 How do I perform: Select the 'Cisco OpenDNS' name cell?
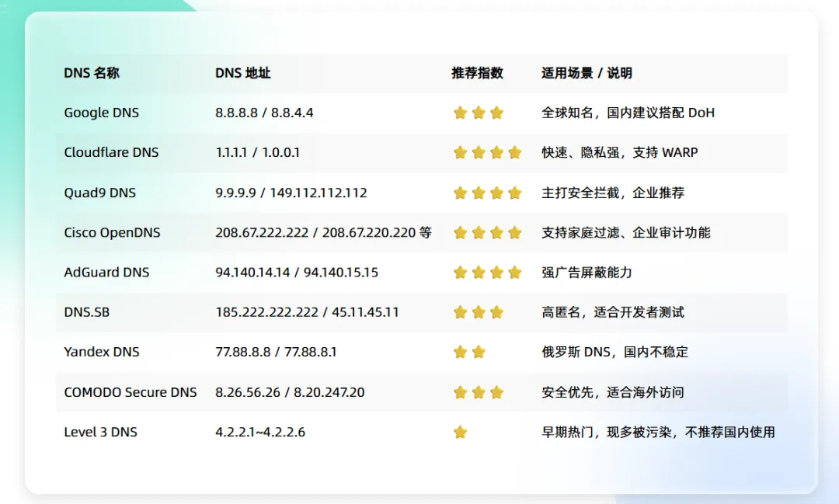click(x=112, y=233)
